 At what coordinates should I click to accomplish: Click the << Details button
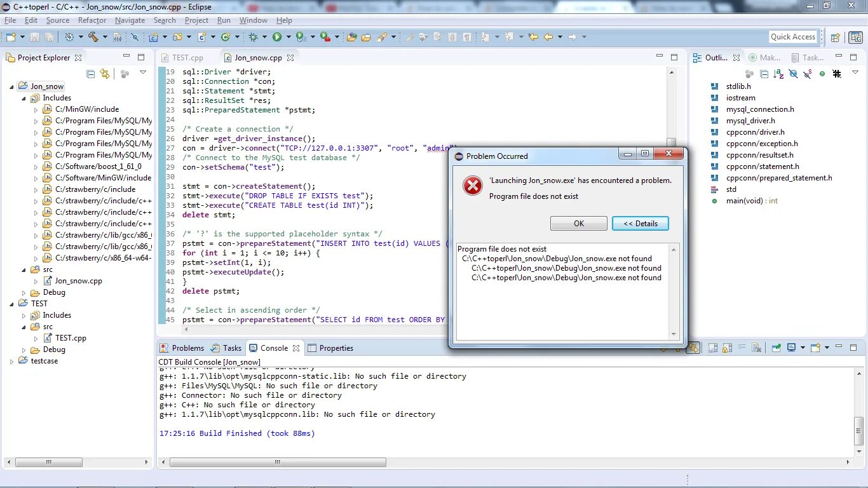[x=640, y=224]
